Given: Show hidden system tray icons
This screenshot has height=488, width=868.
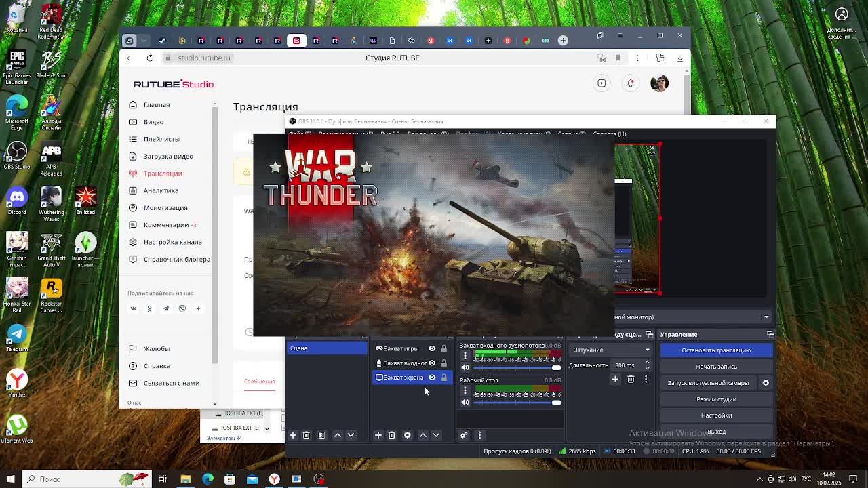Looking at the screenshot, I should tap(760, 479).
